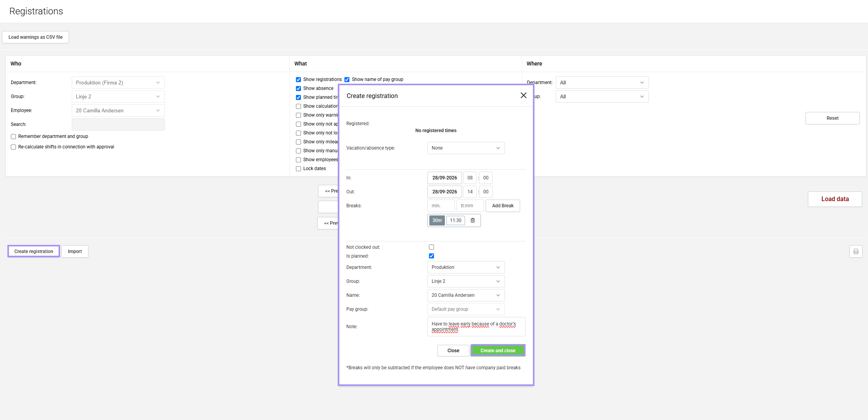The image size is (868, 420).
Task: Toggle Show registrations checkbox
Action: click(298, 79)
